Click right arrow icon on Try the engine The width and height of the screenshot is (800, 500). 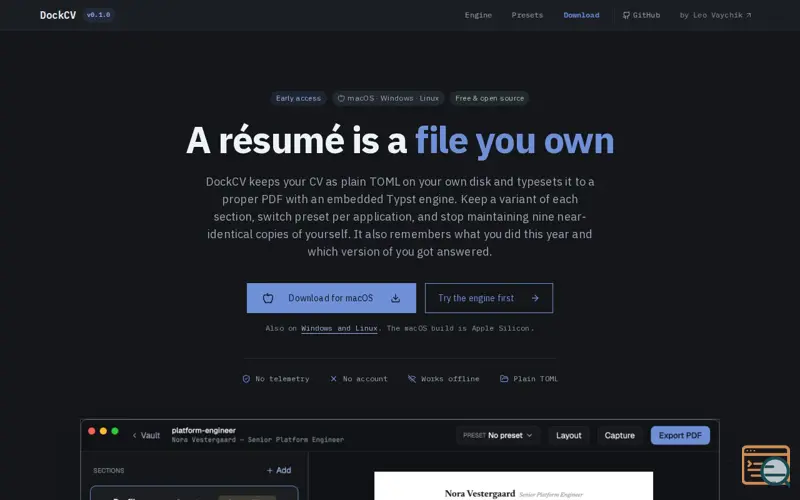coord(535,298)
